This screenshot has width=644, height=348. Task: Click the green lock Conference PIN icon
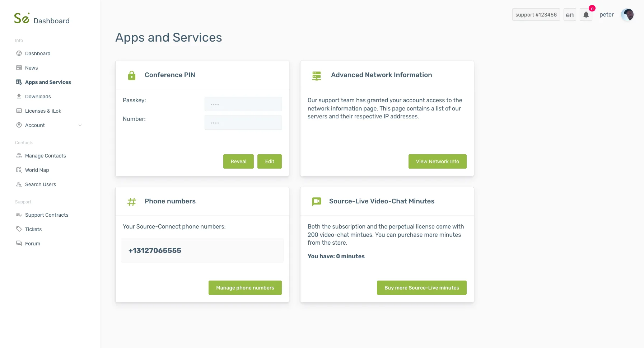[x=132, y=75]
